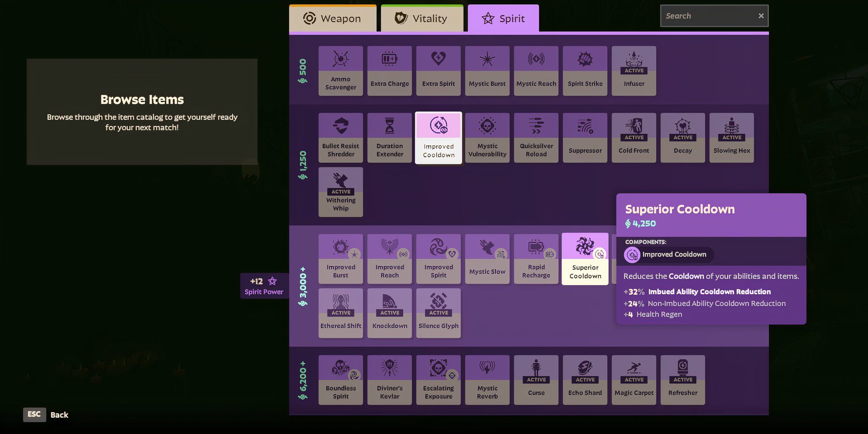This screenshot has height=434, width=868.
Task: Choose the Ethereal Shift item
Action: click(x=340, y=313)
